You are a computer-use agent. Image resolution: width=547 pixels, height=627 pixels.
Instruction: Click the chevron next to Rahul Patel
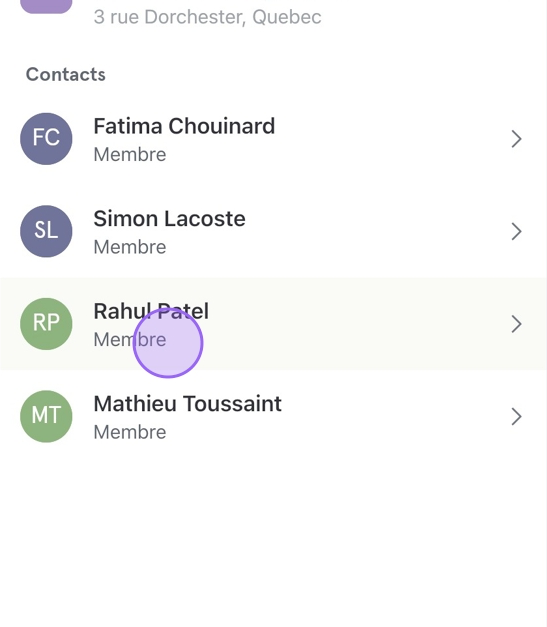(517, 324)
